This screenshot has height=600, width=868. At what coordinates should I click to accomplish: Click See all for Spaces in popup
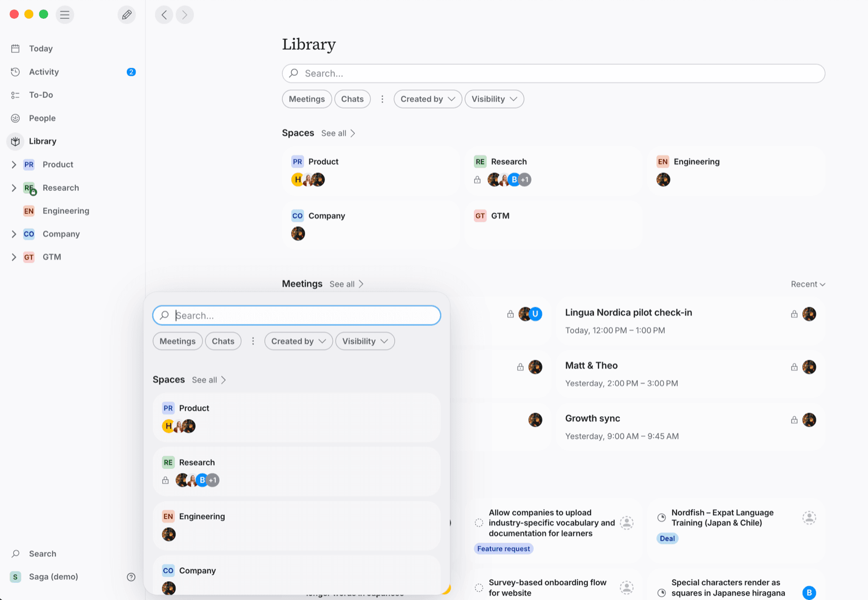click(x=209, y=380)
